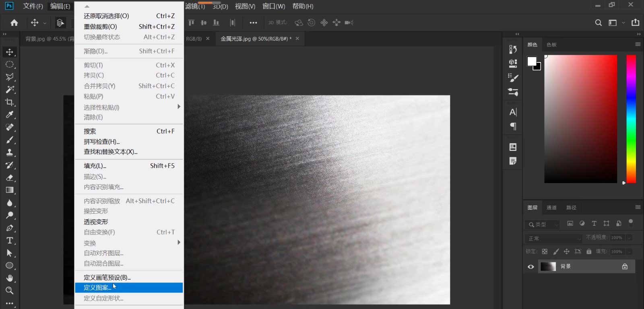This screenshot has width=644, height=309.
Task: Open the Color panel options menu
Action: 638,44
